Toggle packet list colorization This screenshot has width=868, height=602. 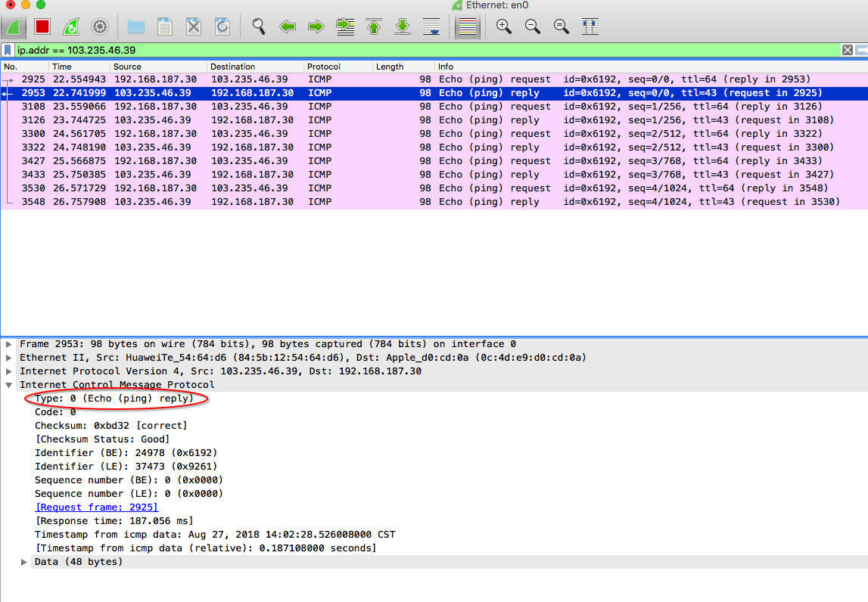click(x=467, y=26)
